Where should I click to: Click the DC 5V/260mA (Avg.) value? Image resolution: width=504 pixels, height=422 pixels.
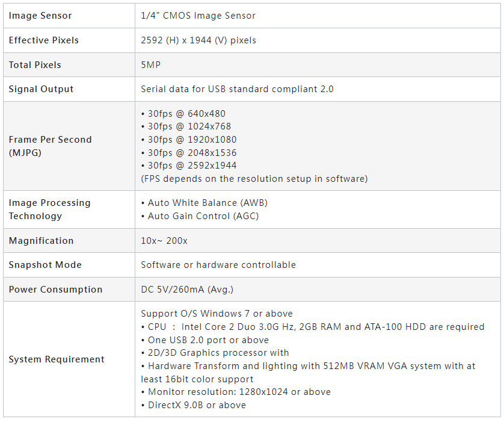[187, 290]
